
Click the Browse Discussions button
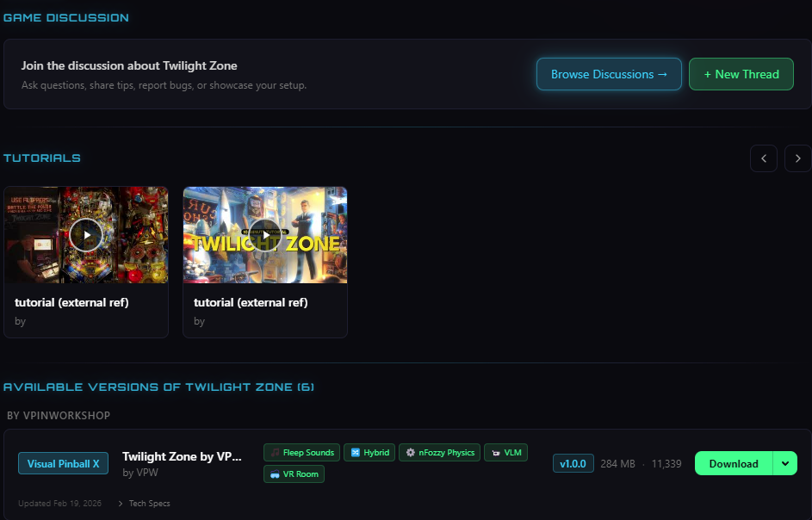click(609, 74)
